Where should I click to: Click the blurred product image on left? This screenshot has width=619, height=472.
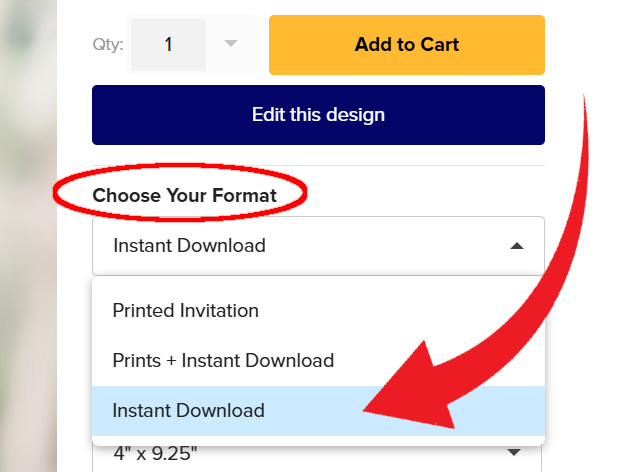coord(28,236)
